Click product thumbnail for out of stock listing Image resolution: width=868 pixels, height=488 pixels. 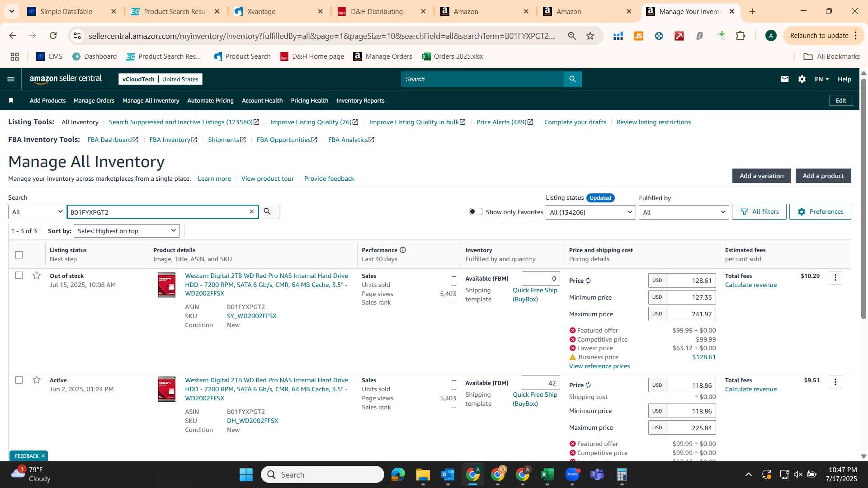point(166,285)
